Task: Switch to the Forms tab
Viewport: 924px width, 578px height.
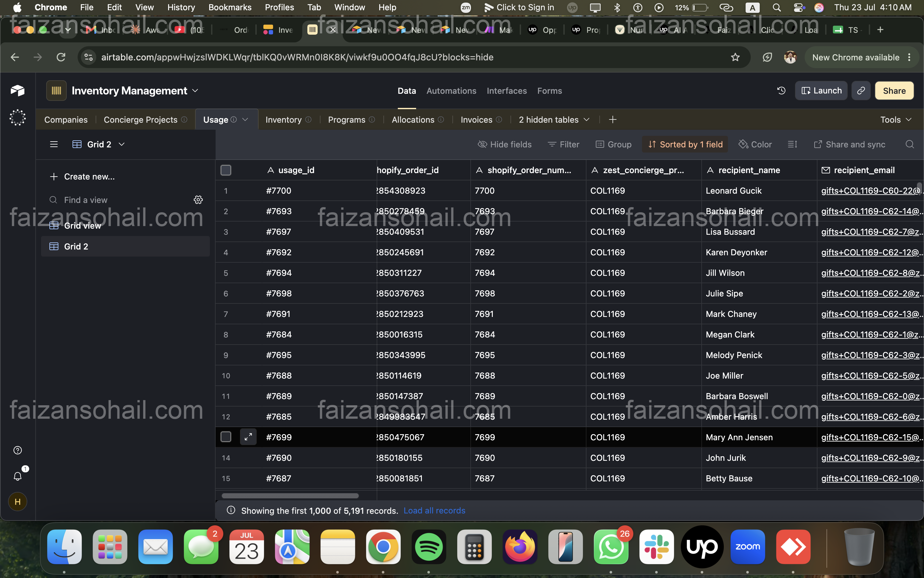Action: (550, 91)
